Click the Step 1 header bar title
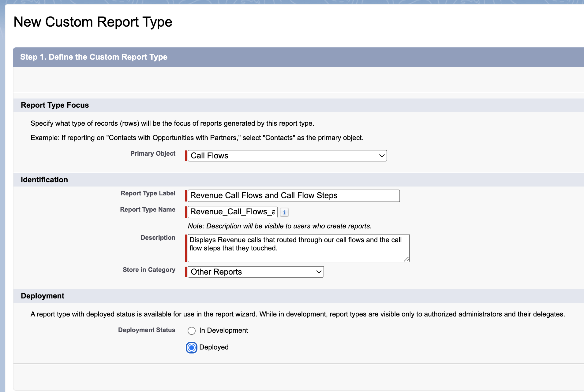Viewport: 584px width, 392px height. point(94,57)
